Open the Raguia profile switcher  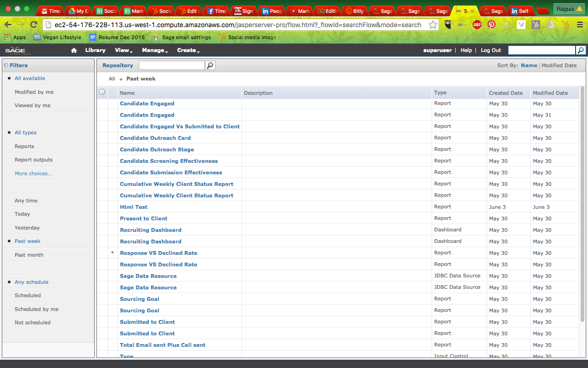tap(568, 9)
